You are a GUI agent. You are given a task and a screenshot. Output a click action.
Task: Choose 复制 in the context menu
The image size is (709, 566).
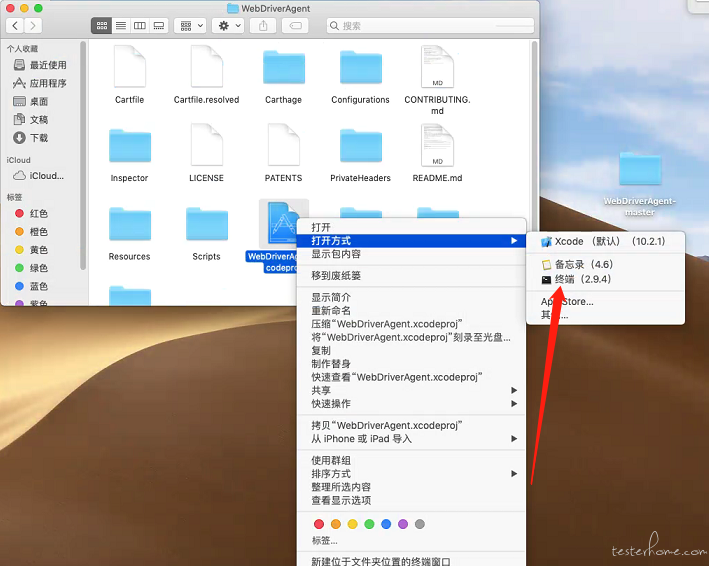click(411, 351)
